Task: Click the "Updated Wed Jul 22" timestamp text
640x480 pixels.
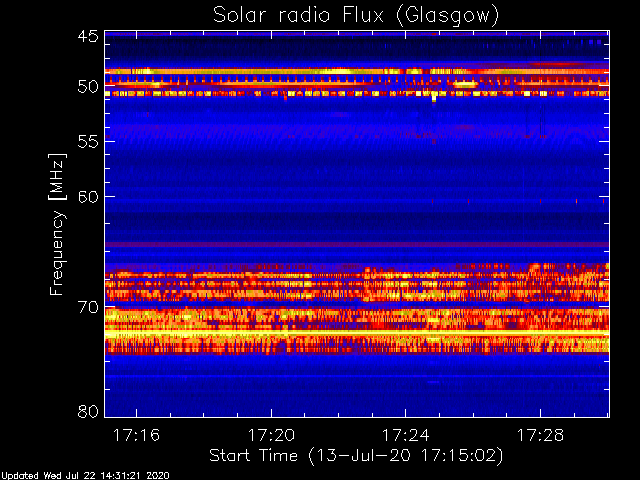Action: 85,476
